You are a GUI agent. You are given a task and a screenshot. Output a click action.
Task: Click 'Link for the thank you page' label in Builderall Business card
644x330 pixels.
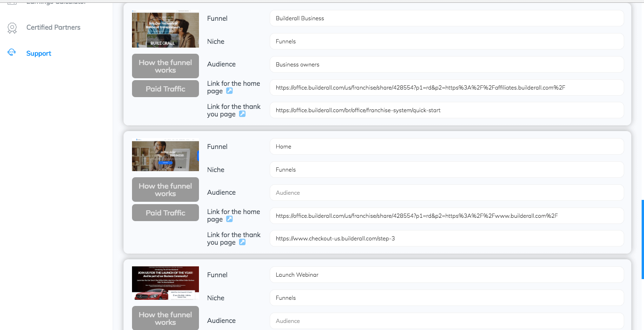pos(234,110)
